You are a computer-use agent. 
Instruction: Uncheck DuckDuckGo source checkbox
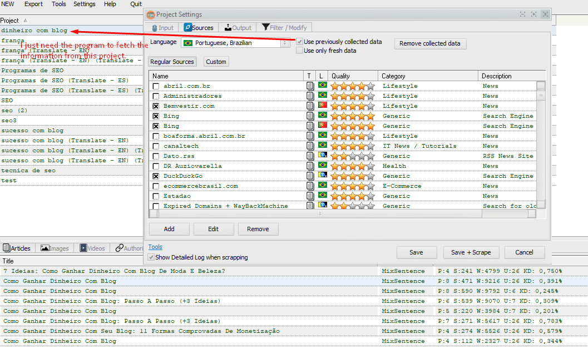coord(156,176)
